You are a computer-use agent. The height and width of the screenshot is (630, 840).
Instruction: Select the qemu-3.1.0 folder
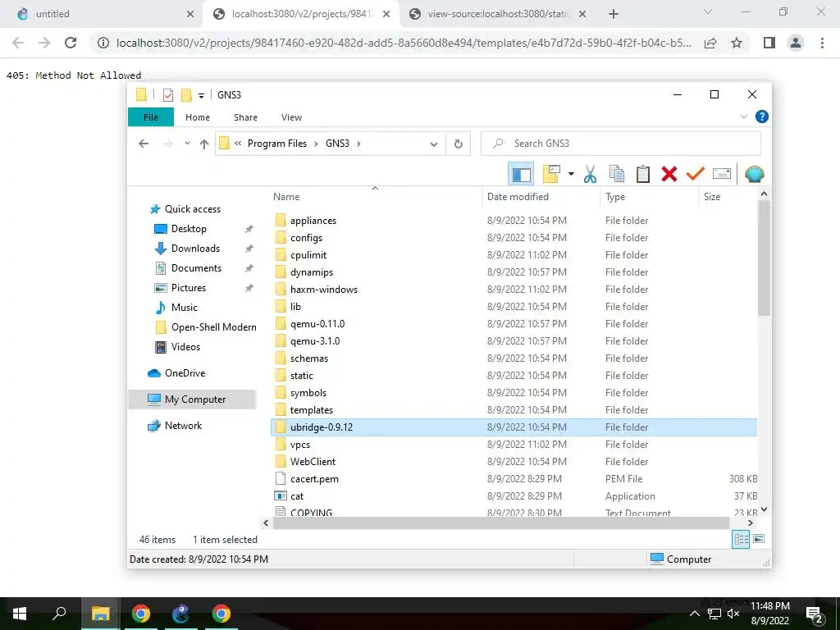[315, 341]
